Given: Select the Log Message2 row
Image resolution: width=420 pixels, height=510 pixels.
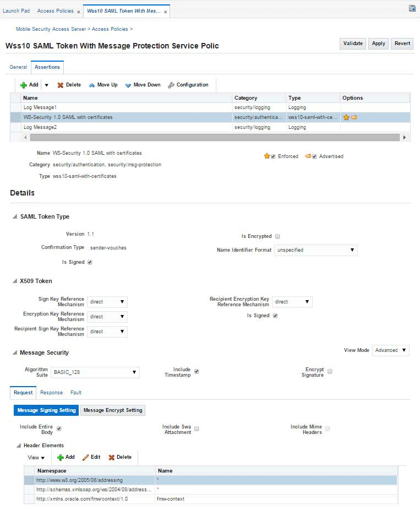Looking at the screenshot, I should [210, 127].
